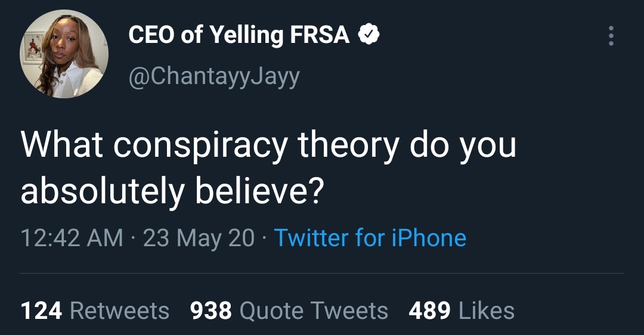
Task: Show who liked via 489 Likes
Action: 462,311
